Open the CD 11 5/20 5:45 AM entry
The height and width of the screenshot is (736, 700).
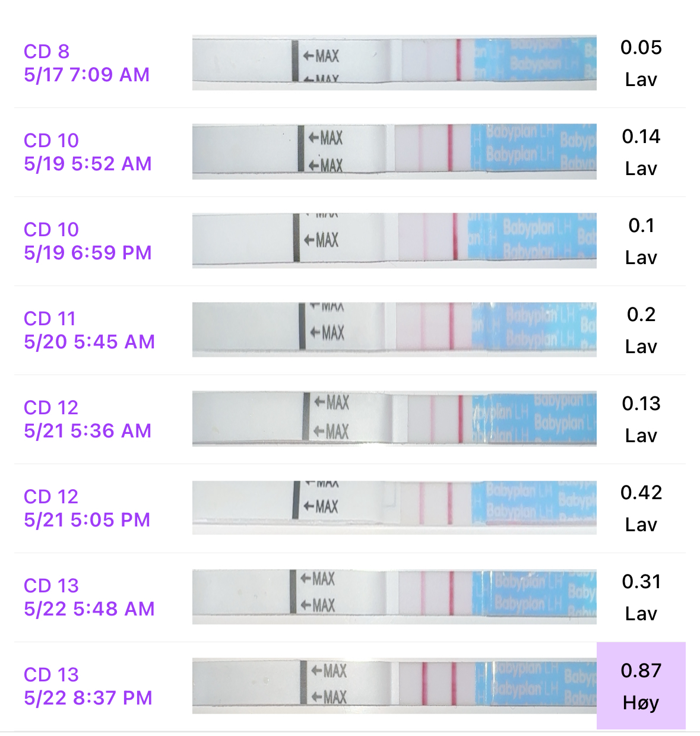[x=89, y=330]
